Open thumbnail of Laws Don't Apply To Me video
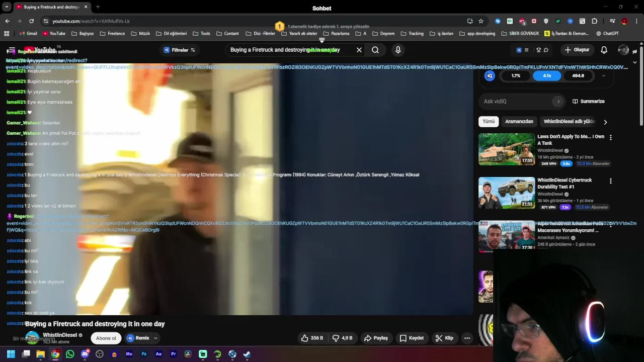This screenshot has width=644, height=362. (507, 149)
